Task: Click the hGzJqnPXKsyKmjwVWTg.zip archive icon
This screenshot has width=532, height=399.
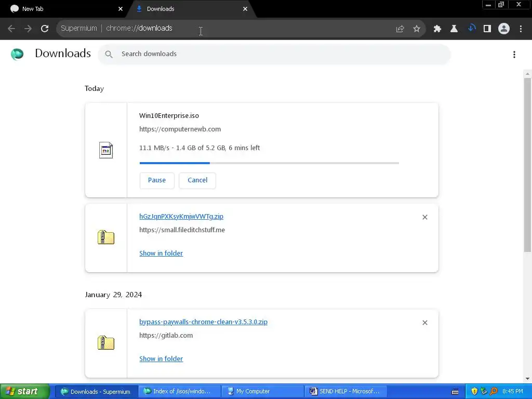Action: [106, 237]
